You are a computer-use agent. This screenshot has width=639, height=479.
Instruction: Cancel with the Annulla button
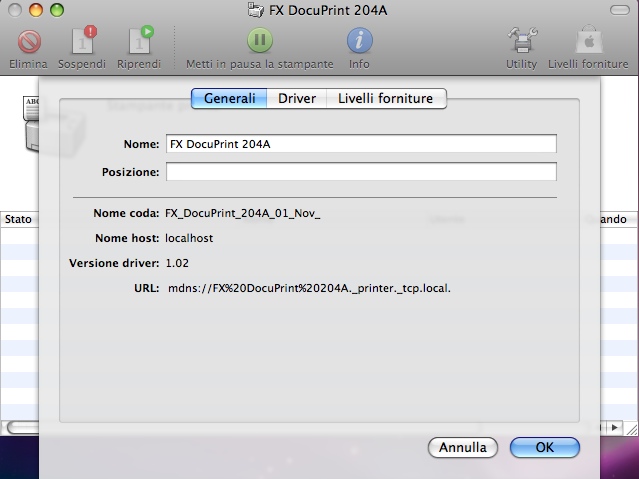pos(463,448)
